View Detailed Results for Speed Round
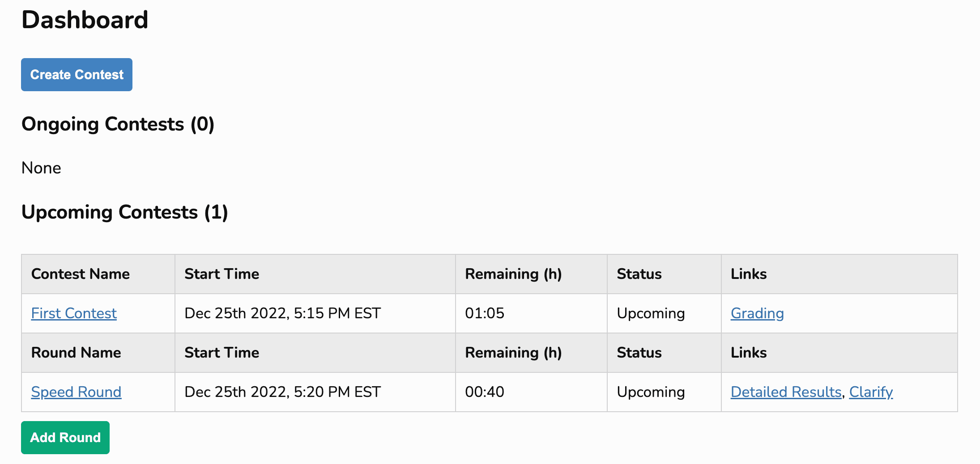The width and height of the screenshot is (980, 464). pyautogui.click(x=785, y=392)
